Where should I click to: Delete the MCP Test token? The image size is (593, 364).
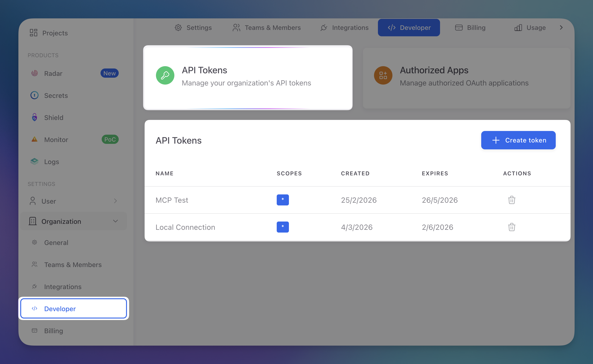(x=512, y=200)
